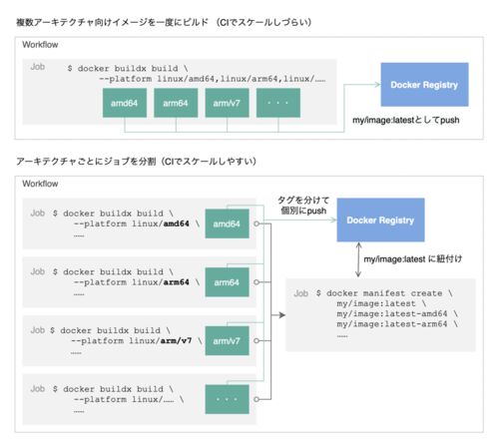Click the arm/v7 box in the split-job workflow
The height and width of the screenshot is (448, 499).
[x=227, y=340]
